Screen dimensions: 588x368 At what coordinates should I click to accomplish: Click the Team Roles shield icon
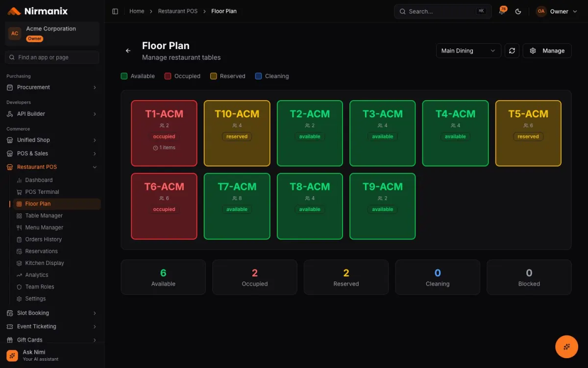point(20,287)
